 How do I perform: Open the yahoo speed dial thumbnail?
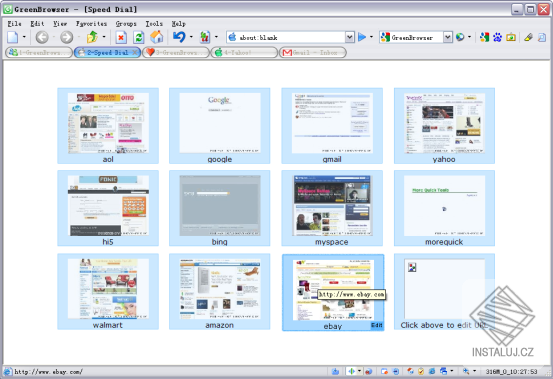click(444, 123)
